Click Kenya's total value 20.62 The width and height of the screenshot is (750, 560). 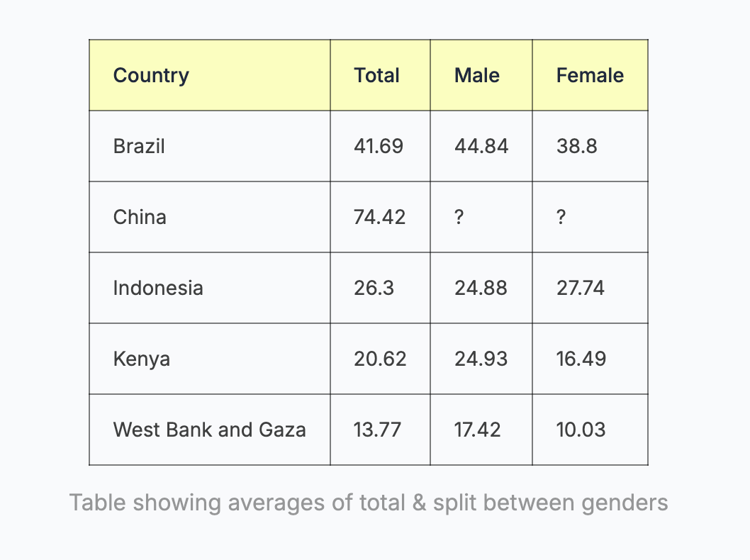(380, 359)
